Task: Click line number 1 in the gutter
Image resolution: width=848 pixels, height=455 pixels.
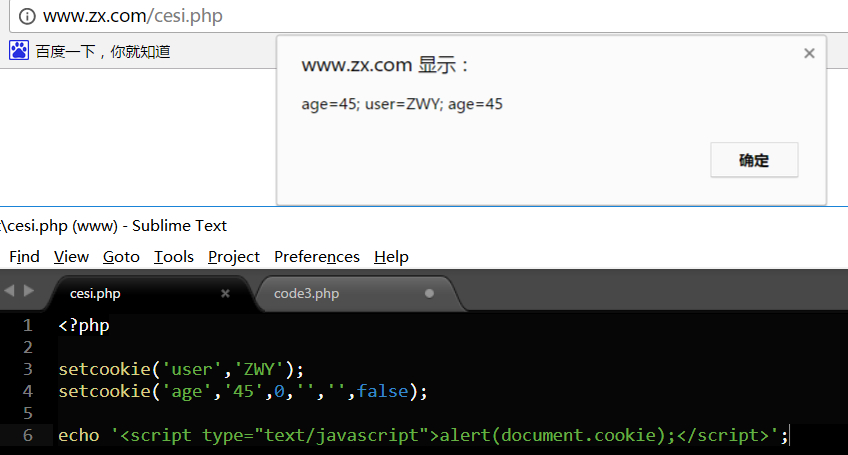Action: click(x=28, y=325)
